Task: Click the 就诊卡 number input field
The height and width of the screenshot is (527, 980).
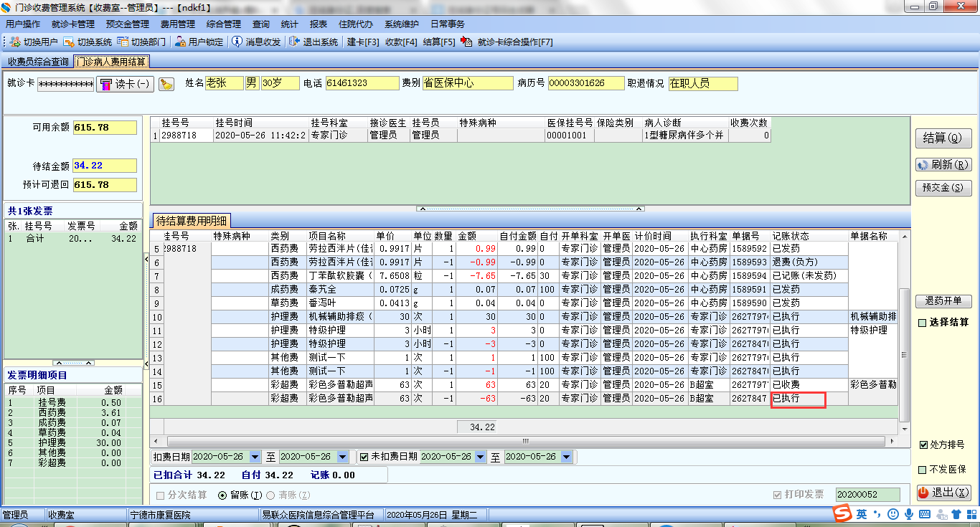Action: 65,84
